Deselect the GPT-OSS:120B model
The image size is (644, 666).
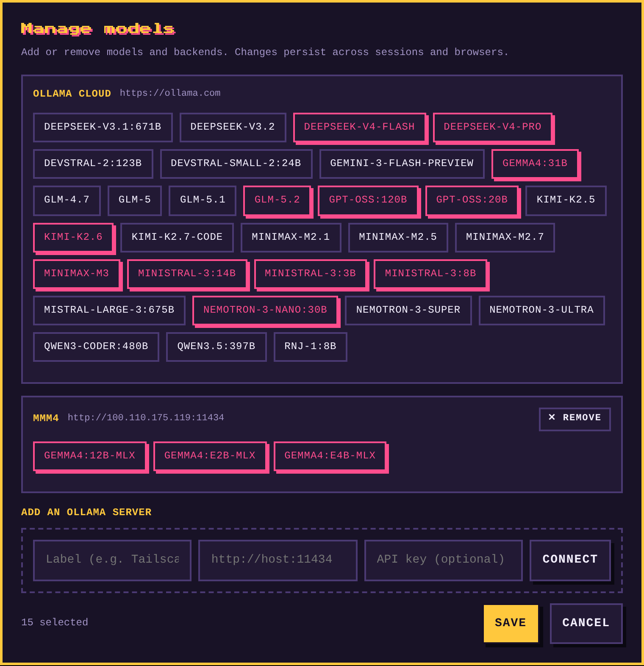click(x=368, y=200)
